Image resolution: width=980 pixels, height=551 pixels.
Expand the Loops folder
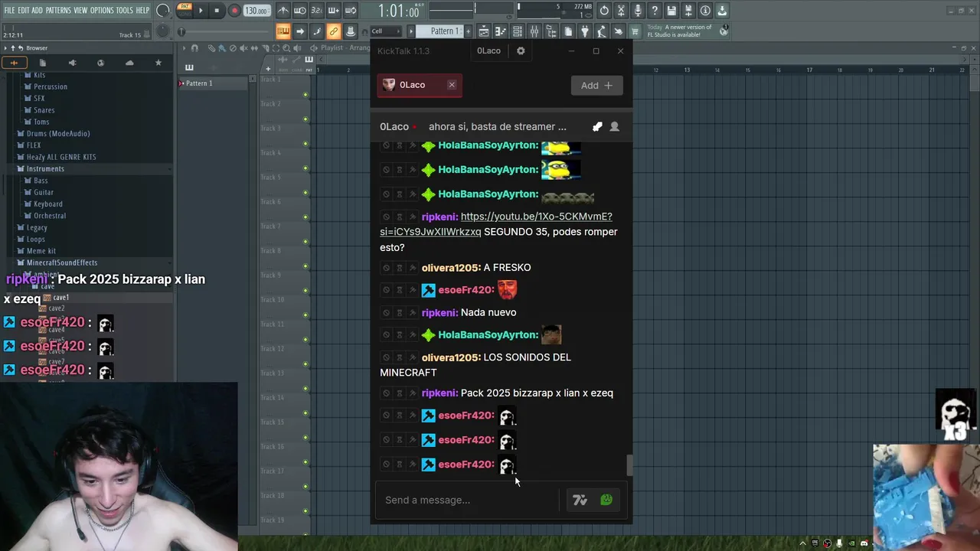coord(36,239)
